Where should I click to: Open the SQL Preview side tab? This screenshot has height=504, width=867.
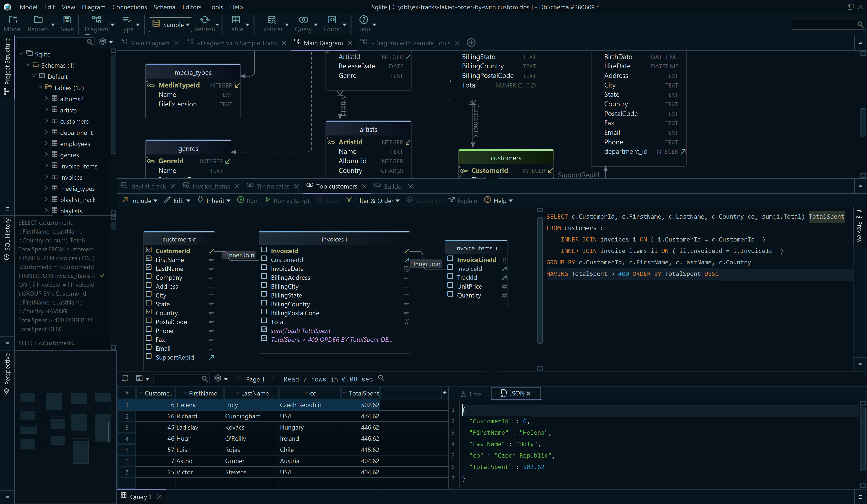pyautogui.click(x=859, y=226)
